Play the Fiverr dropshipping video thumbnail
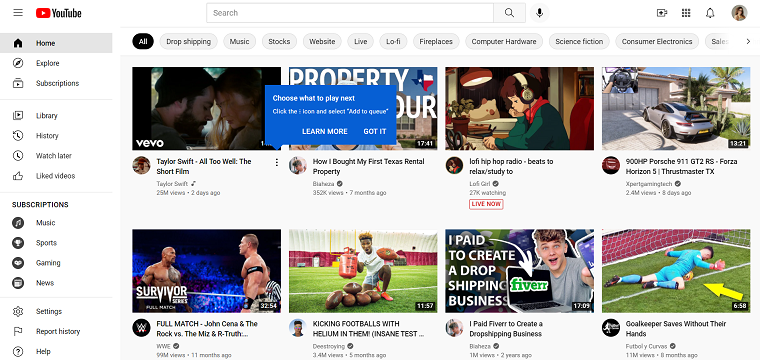 click(520, 271)
